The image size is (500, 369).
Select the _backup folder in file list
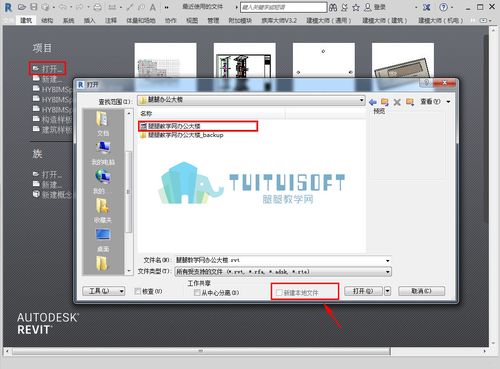(182, 135)
